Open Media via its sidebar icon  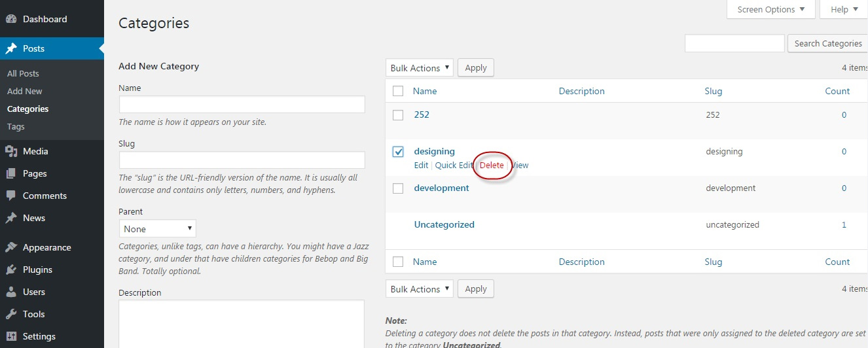[11, 151]
